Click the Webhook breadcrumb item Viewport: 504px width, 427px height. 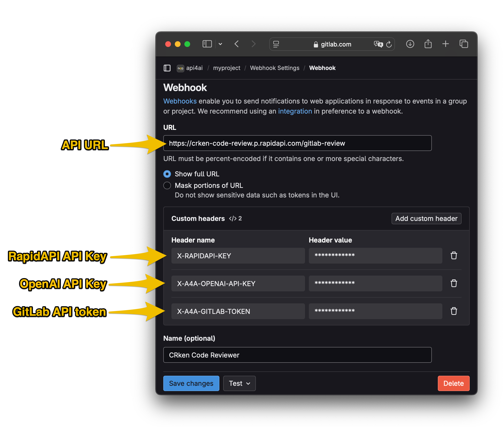(322, 68)
